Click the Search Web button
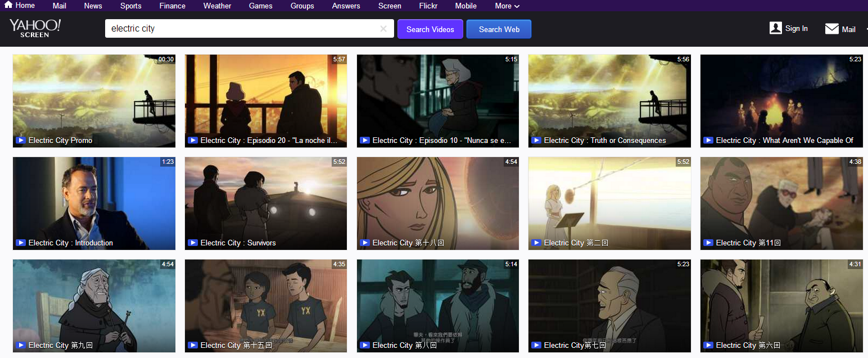 (499, 29)
